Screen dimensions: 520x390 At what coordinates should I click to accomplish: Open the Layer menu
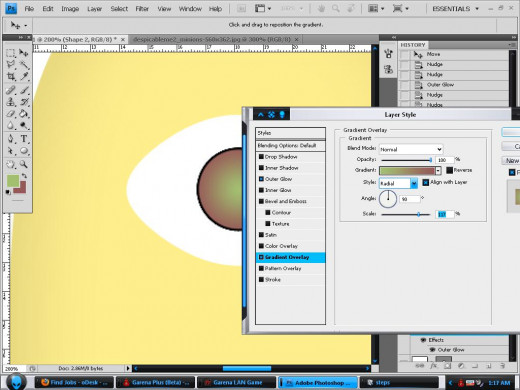95,9
